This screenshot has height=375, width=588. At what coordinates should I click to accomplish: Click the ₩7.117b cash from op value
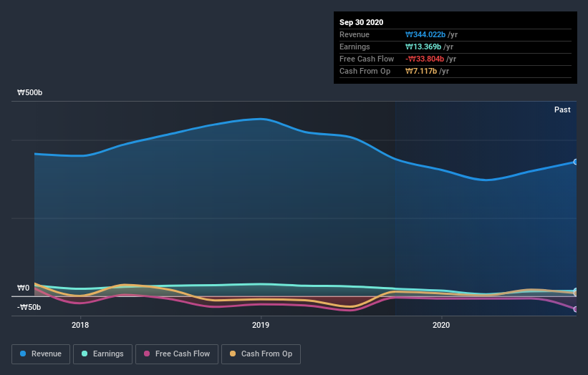coord(421,71)
